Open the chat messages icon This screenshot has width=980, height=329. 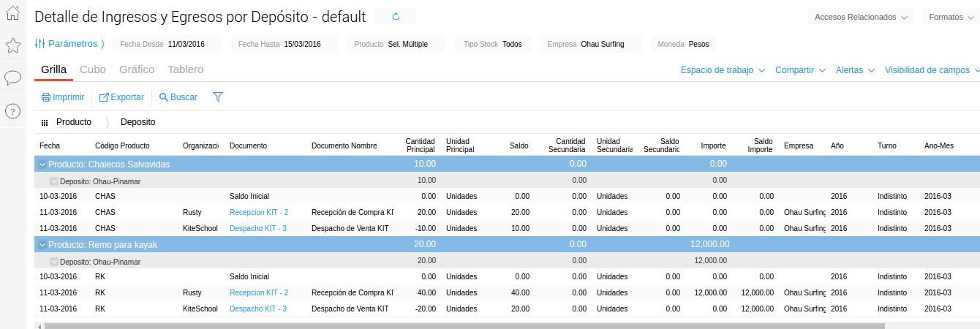click(x=12, y=77)
